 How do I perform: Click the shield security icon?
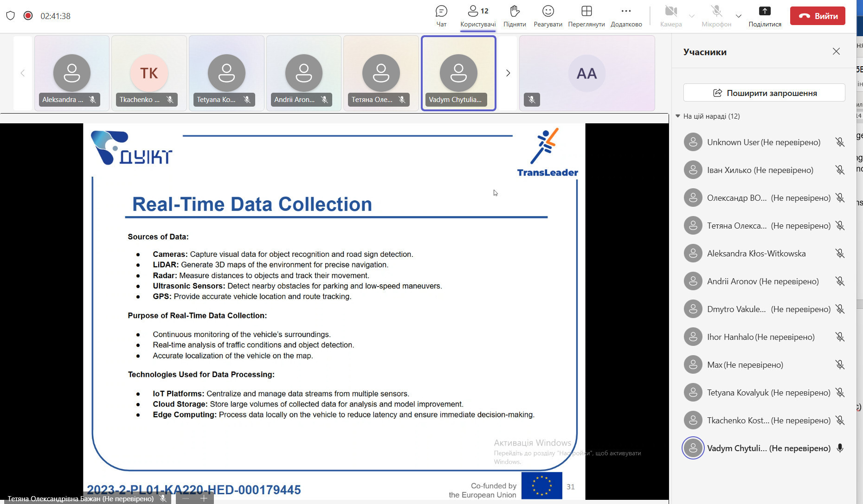[x=10, y=16]
